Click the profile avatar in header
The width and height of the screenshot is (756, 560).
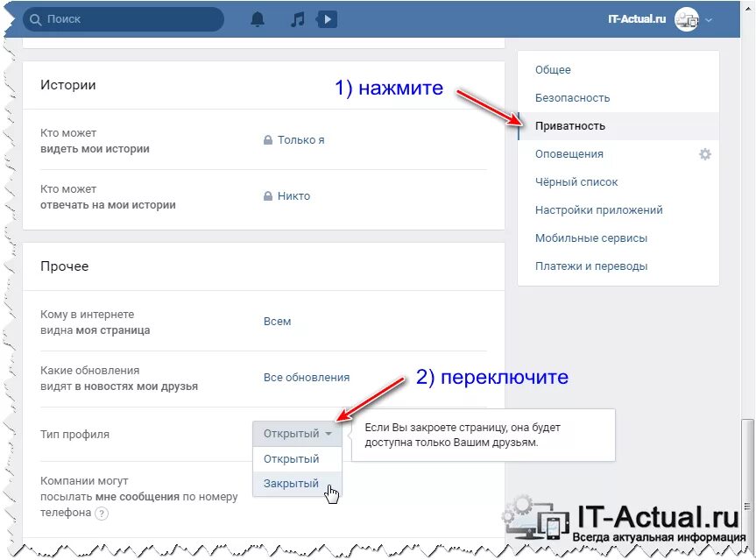click(687, 19)
